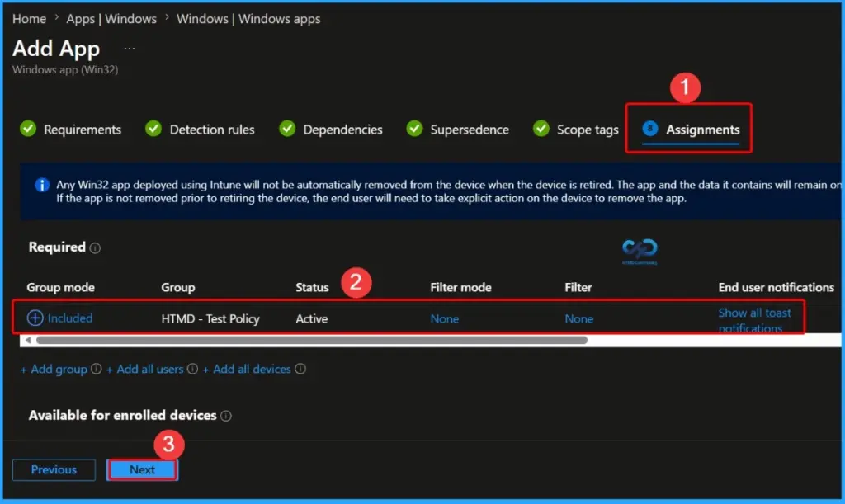Viewport: 845px width, 504px height.
Task: Go to Windows | Windows apps breadcrumb
Action: point(248,19)
